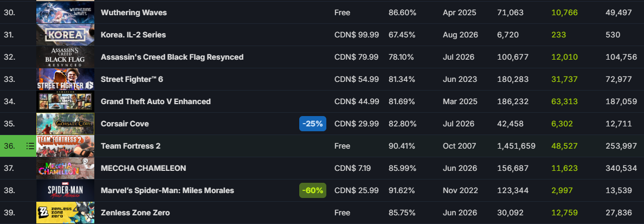Open the Street Fighter 6 cover thumbnail

point(65,79)
